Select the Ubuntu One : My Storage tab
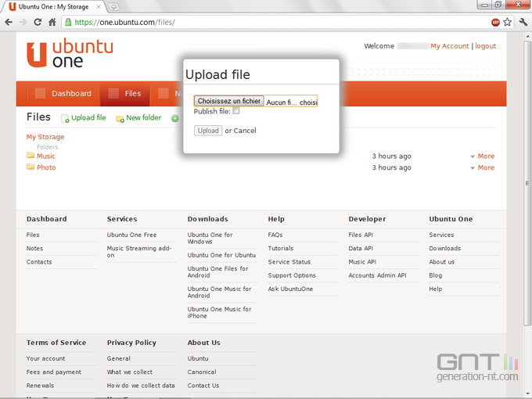Image resolution: width=532 pixels, height=399 pixels. click(53, 6)
